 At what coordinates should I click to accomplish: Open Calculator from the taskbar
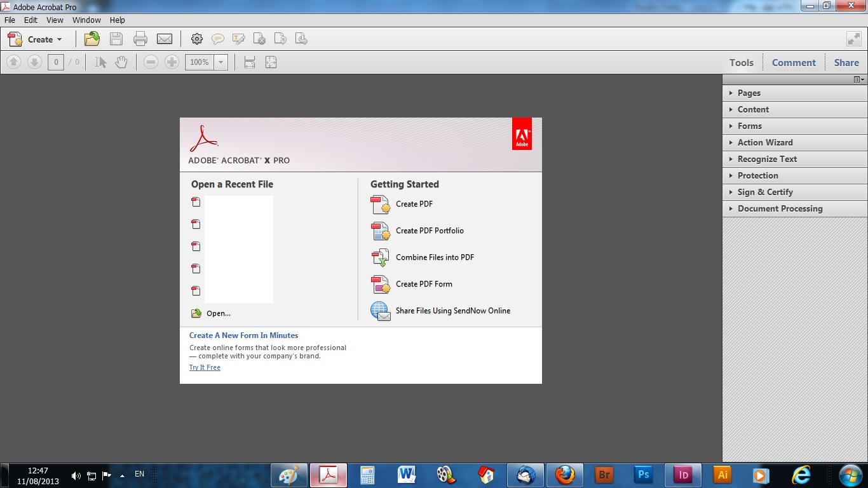(367, 475)
